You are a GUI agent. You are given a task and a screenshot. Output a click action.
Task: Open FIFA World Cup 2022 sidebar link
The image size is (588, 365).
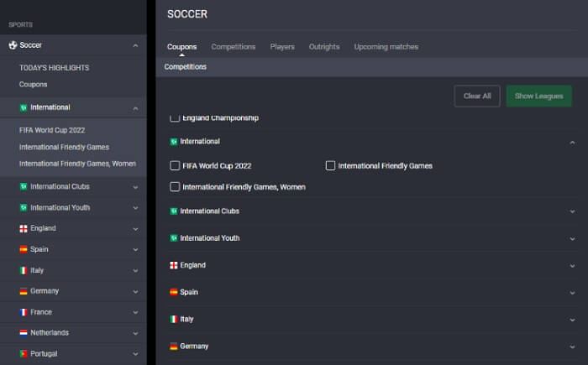[x=52, y=130]
